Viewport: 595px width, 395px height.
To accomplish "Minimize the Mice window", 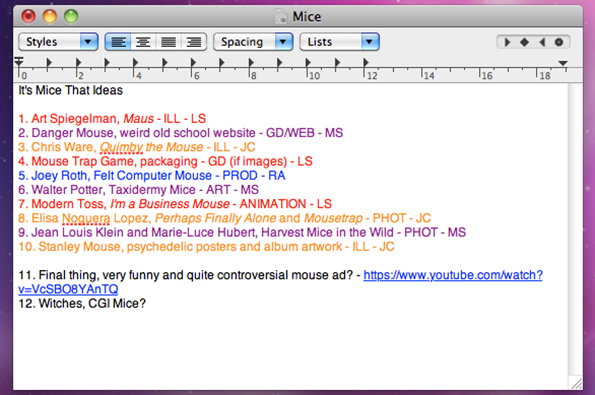I will pyautogui.click(x=50, y=16).
